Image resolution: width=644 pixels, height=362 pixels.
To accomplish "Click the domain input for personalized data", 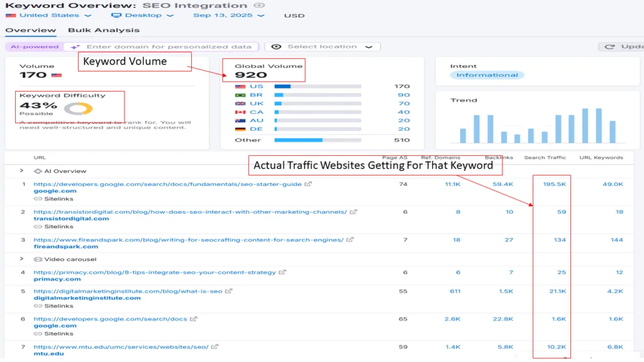I will tap(170, 47).
